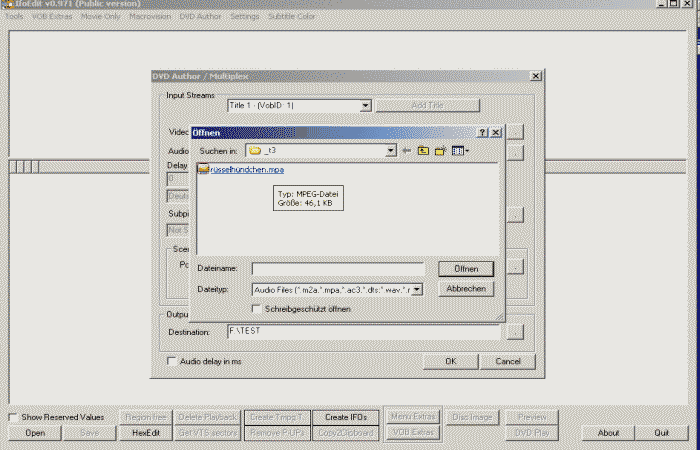Click the help question mark in the Öffnen dialog
The image size is (700, 450).
click(482, 132)
